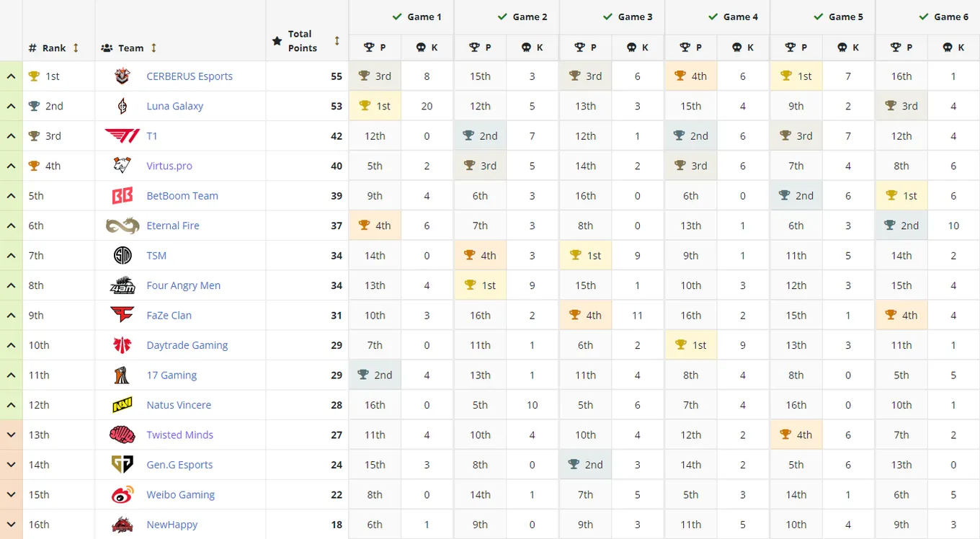
Task: Click the bronze trophy beside 3rd rank
Action: pyautogui.click(x=34, y=135)
